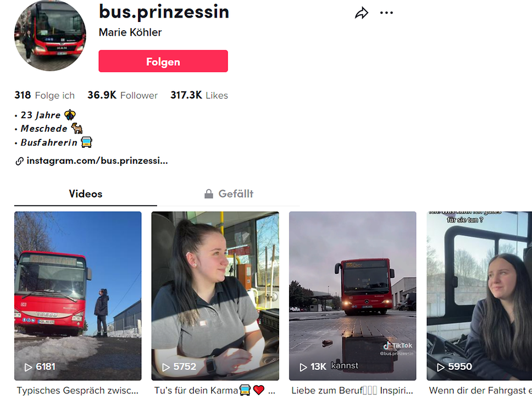This screenshot has height=399, width=532.
Task: Click the lock icon on Gefällt tab
Action: pos(209,194)
